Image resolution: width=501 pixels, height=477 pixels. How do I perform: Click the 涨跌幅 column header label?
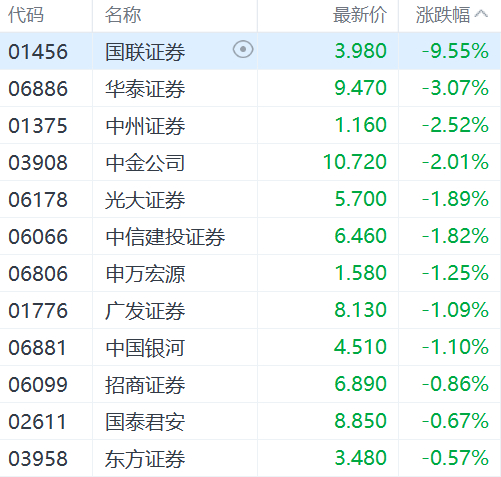click(x=443, y=15)
